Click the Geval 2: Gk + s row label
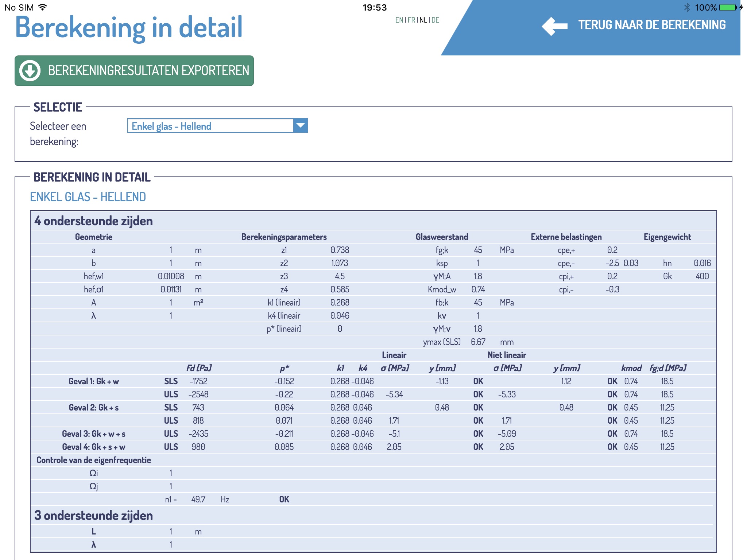Viewport: 747px width, 560px height. [94, 408]
